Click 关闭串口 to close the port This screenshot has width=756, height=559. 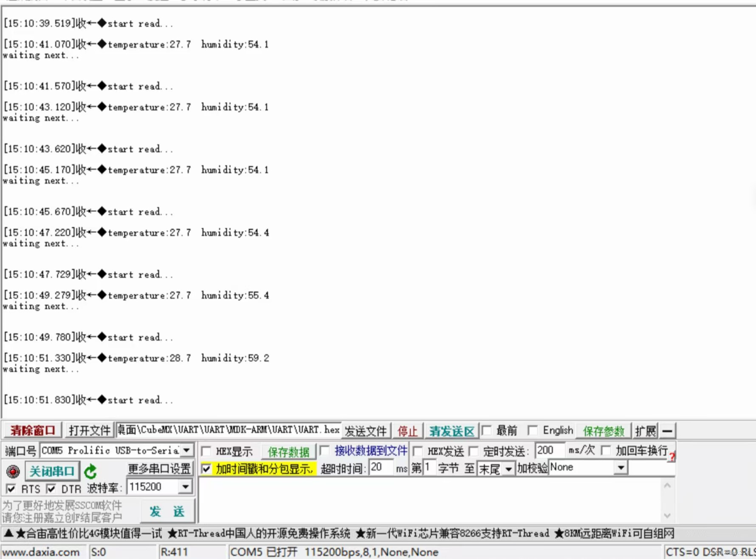(x=52, y=471)
